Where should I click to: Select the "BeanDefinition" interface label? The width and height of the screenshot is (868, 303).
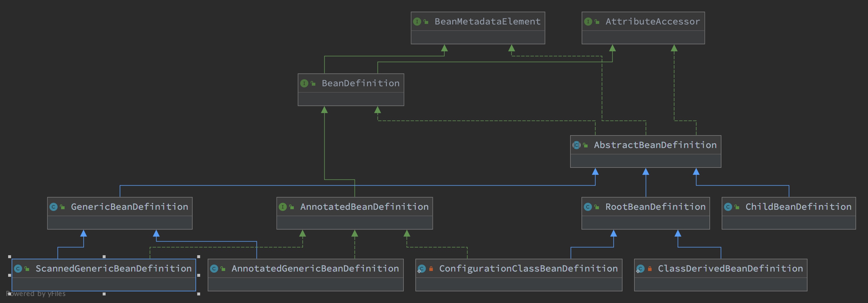360,83
